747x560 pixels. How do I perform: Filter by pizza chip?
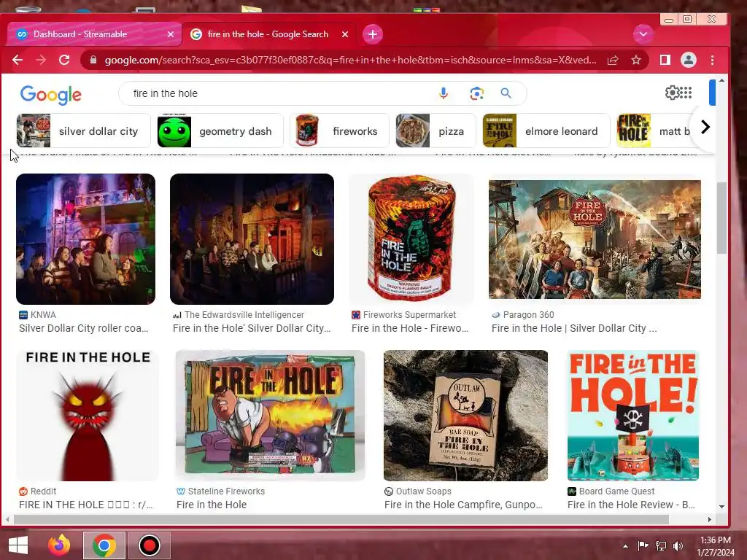436,131
